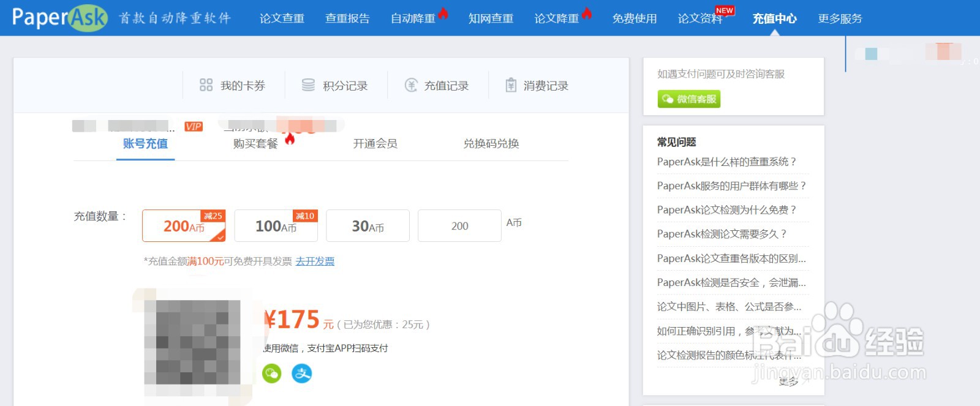Click the 常见问题 heading
The width and height of the screenshot is (980, 406).
[676, 142]
